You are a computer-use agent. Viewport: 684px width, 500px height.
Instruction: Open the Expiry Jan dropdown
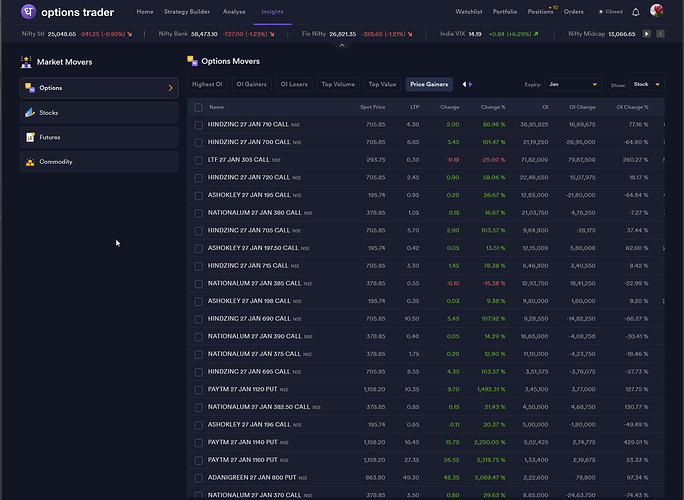[574, 85]
